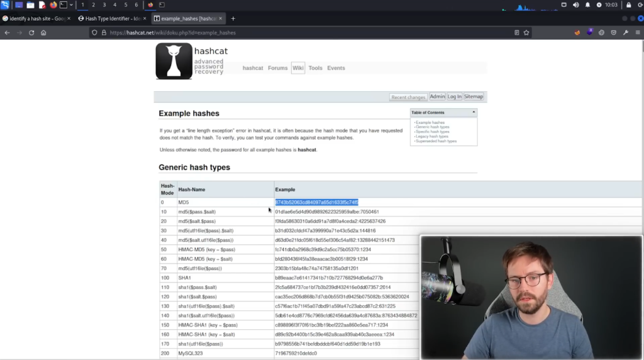Click the Recent changes button
This screenshot has width=644, height=360.
coord(408,97)
